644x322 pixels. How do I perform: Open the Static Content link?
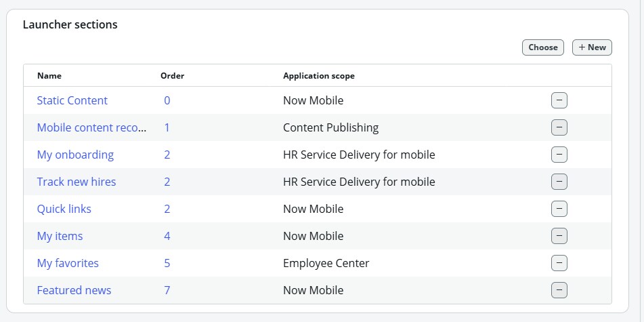[72, 100]
